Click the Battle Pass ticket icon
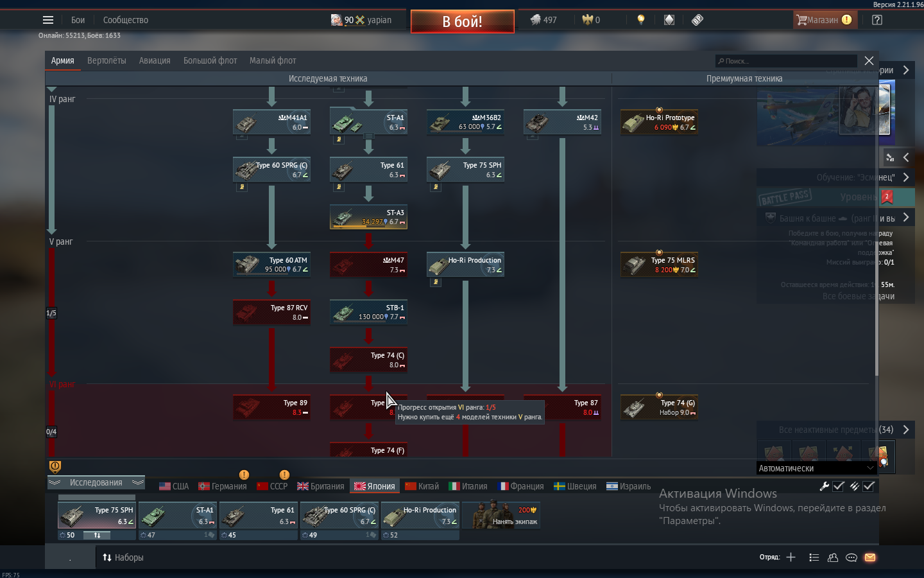 coord(697,20)
